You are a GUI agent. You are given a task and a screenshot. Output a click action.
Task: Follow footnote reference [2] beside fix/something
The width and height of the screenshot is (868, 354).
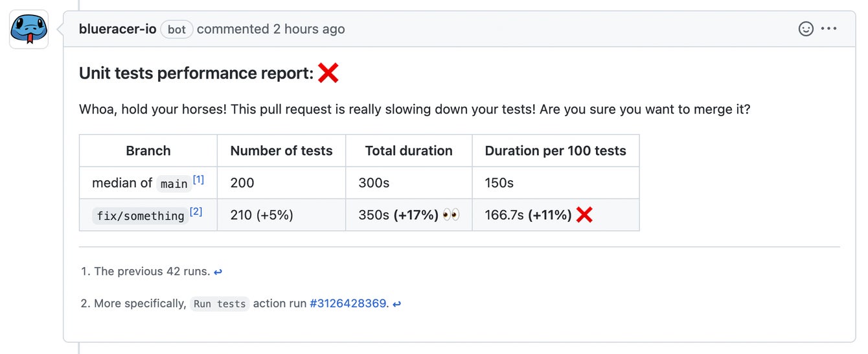point(196,212)
